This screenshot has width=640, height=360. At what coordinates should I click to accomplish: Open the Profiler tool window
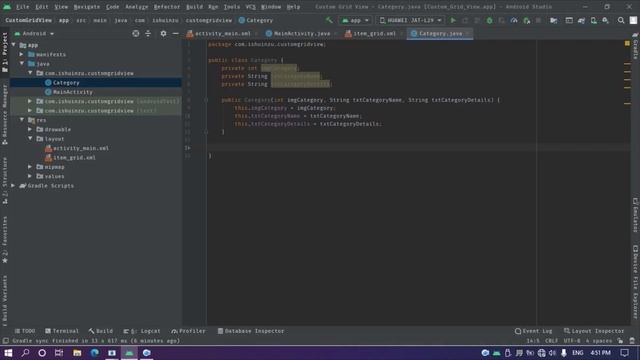[x=189, y=331]
